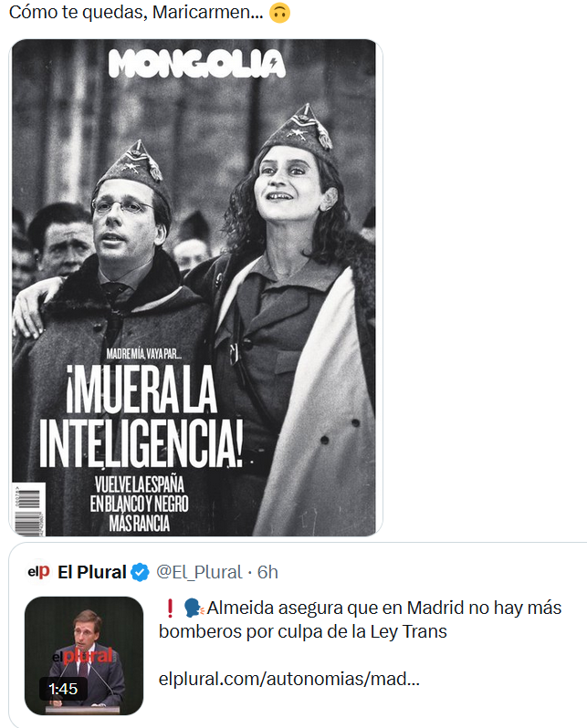Click the speaking head emoji before 'Almeida'
The width and height of the screenshot is (587, 728).
(194, 608)
